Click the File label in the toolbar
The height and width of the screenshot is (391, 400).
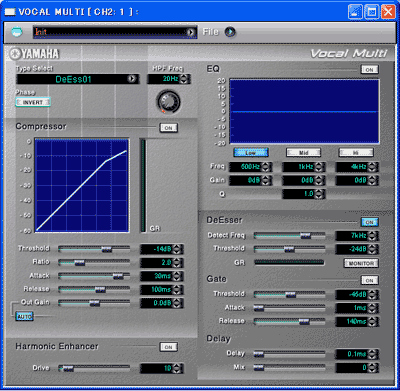tap(211, 32)
